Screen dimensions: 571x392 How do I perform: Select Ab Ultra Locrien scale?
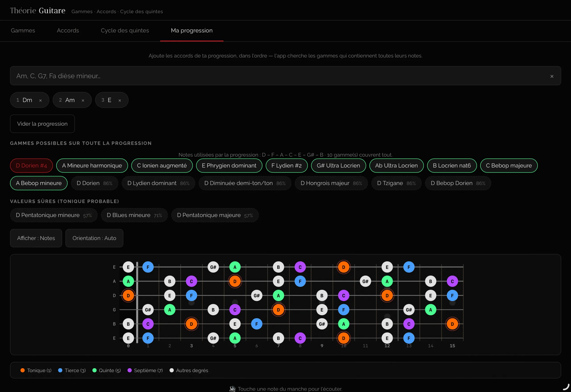396,165
